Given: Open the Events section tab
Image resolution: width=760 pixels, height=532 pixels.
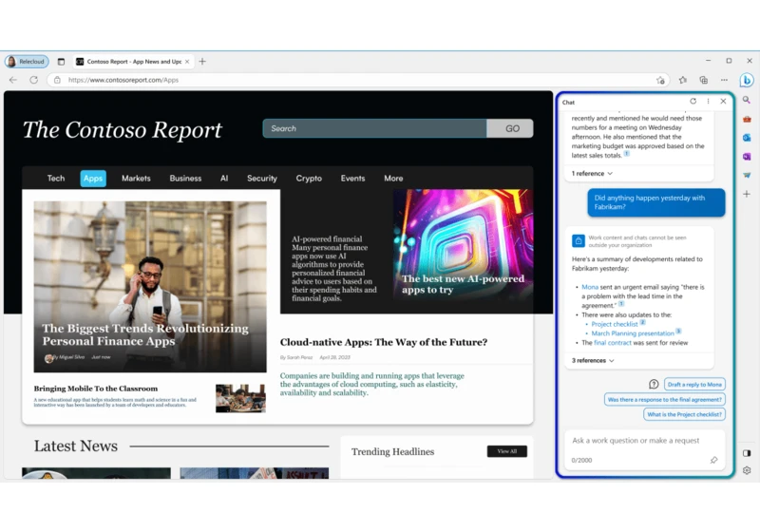Looking at the screenshot, I should (352, 179).
